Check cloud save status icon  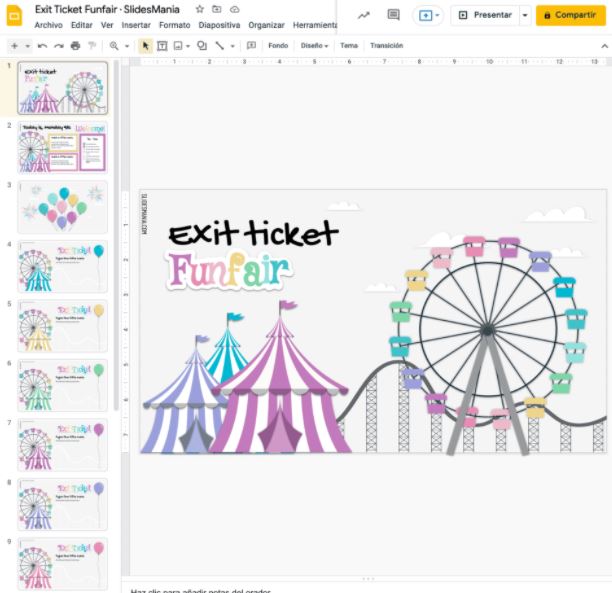[234, 9]
